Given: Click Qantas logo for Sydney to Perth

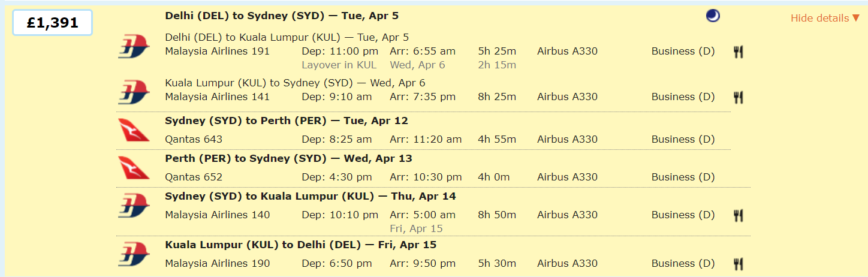Looking at the screenshot, I should tap(134, 130).
